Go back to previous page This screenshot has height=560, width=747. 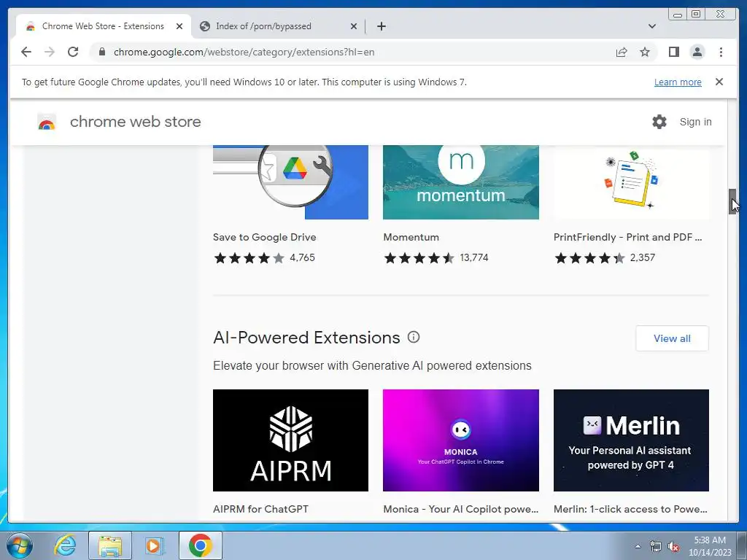tap(26, 52)
